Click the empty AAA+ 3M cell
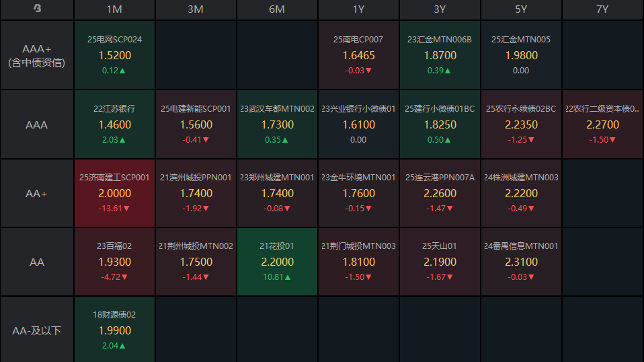The image size is (644, 362). [196, 55]
